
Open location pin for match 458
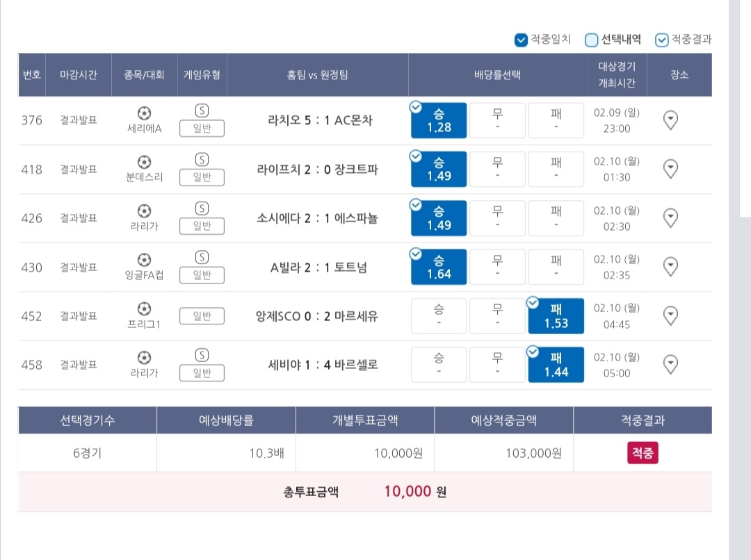pos(670,364)
